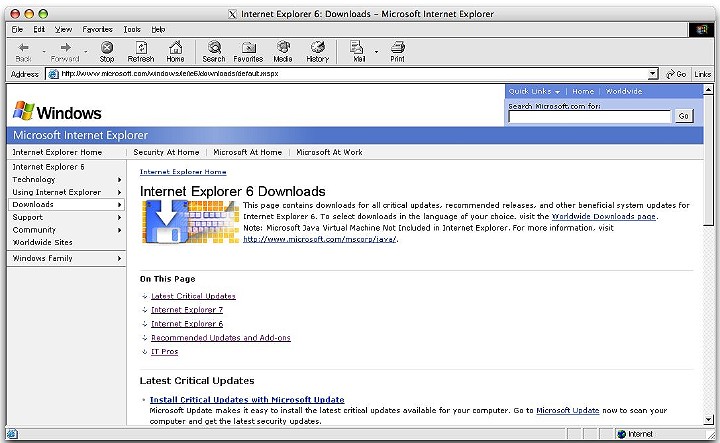
Task: Open the Help menu
Action: (x=158, y=29)
